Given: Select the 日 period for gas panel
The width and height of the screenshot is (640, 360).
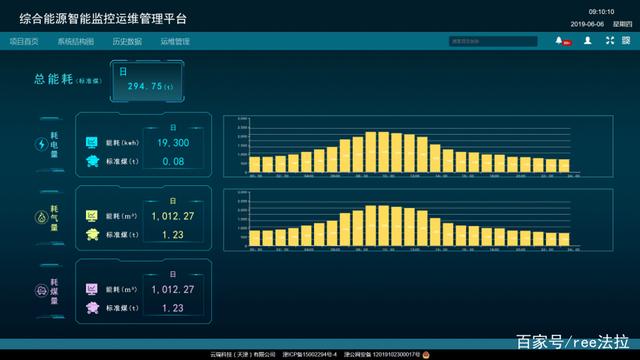Looking at the screenshot, I should point(173,201).
